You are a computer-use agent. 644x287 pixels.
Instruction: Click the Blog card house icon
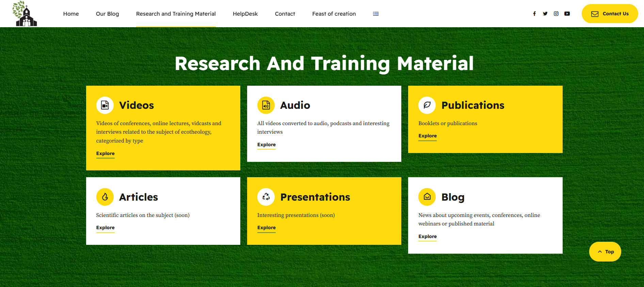pyautogui.click(x=427, y=197)
